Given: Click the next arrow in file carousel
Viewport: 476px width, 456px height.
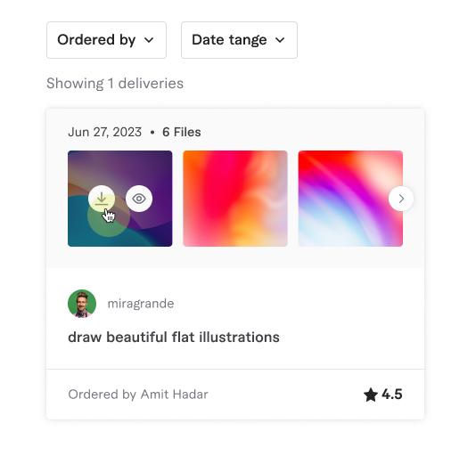Looking at the screenshot, I should pos(401,199).
